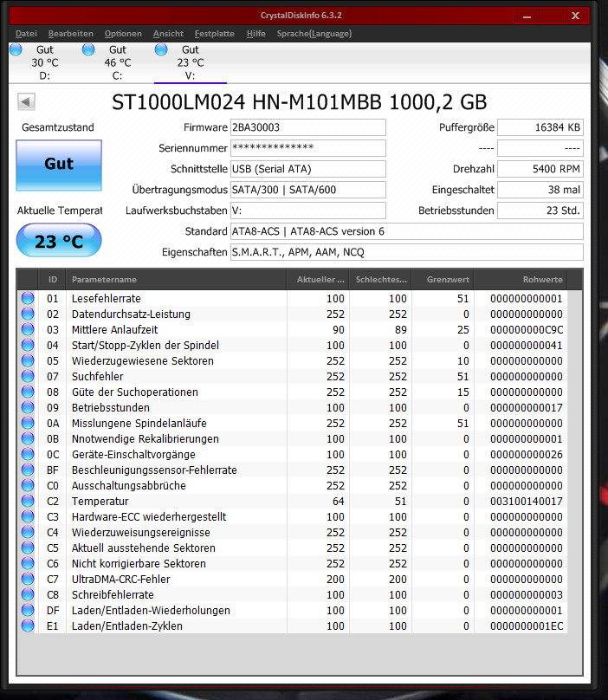Click status orb for Beschleunigungssensor-Fehlerrate
The height and width of the screenshot is (700, 608).
pos(28,470)
